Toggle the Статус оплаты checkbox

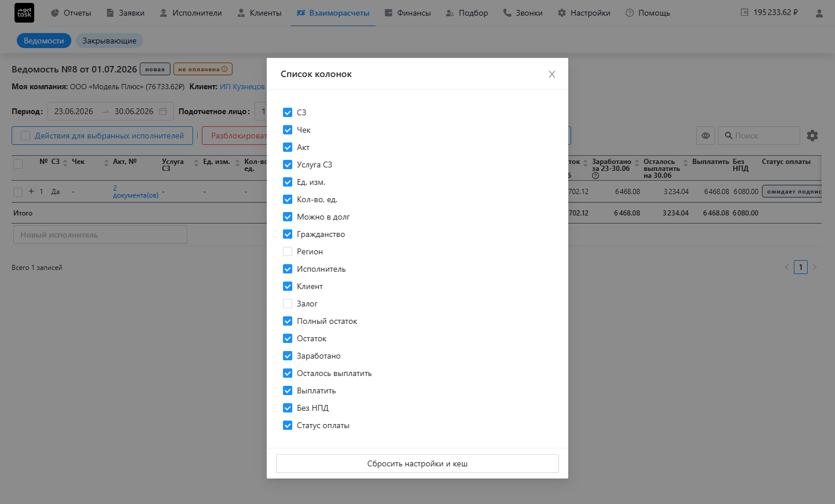288,425
